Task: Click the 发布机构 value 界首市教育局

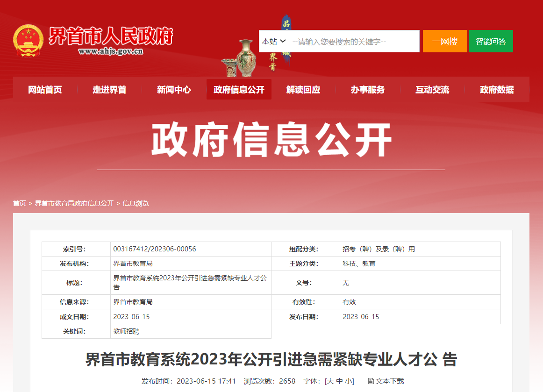Action: [133, 264]
